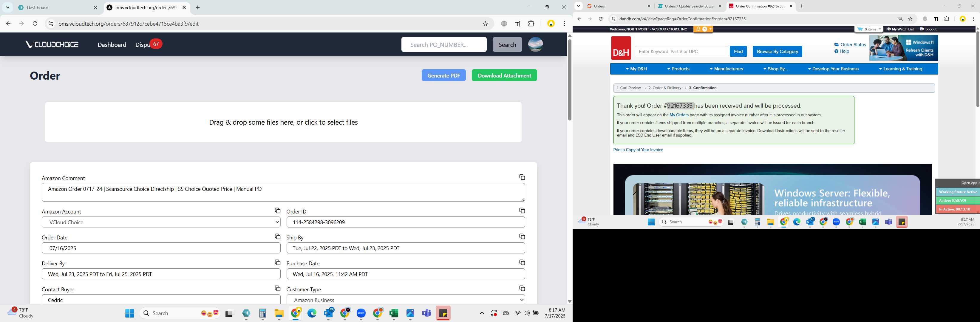The image size is (980, 322).
Task: Open the D&H Help link
Action: pyautogui.click(x=842, y=51)
